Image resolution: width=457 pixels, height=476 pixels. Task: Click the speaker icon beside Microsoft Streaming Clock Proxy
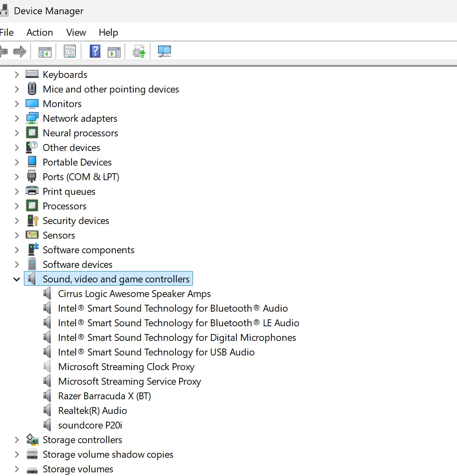(x=47, y=366)
